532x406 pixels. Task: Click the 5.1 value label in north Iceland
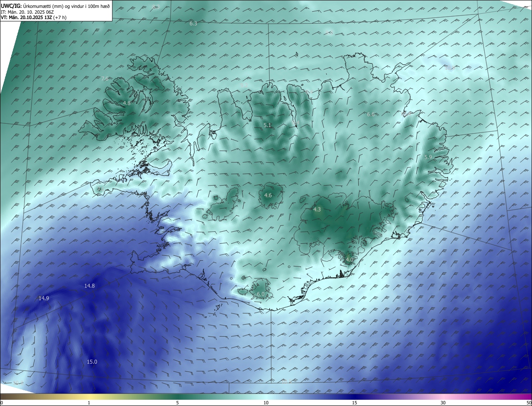coord(267,125)
